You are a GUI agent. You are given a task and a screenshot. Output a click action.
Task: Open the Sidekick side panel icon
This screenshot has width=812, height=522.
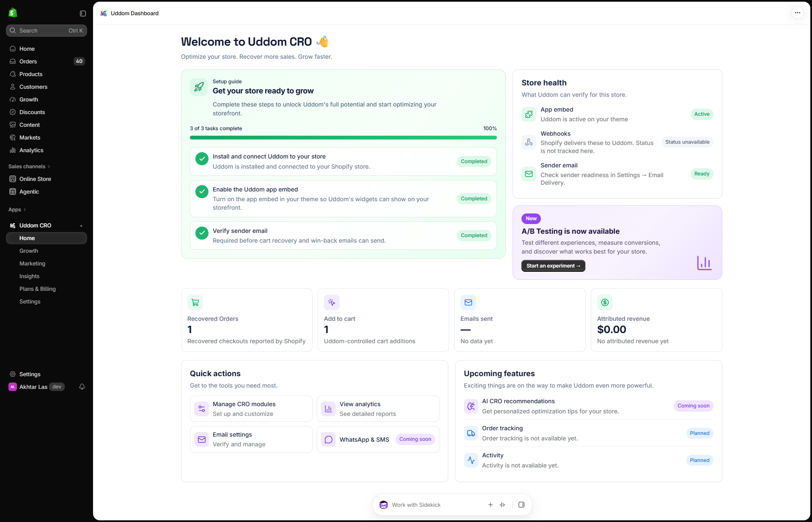tap(521, 505)
